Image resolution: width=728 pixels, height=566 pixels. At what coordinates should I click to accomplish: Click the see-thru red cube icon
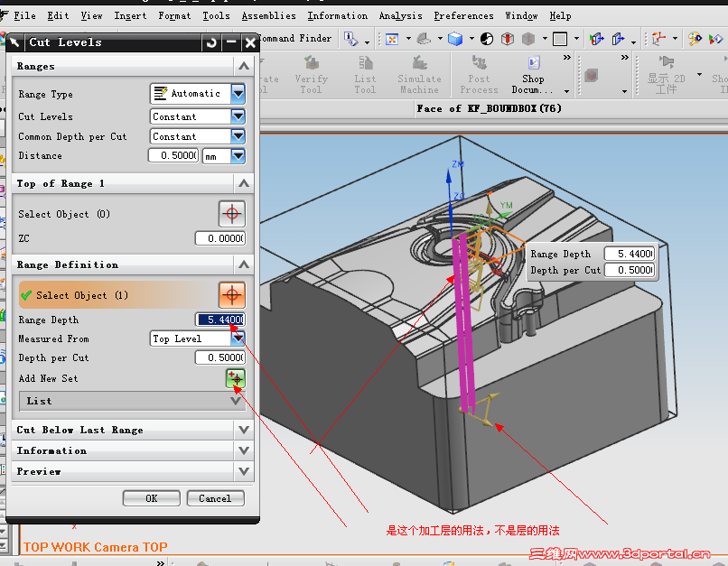pos(508,39)
